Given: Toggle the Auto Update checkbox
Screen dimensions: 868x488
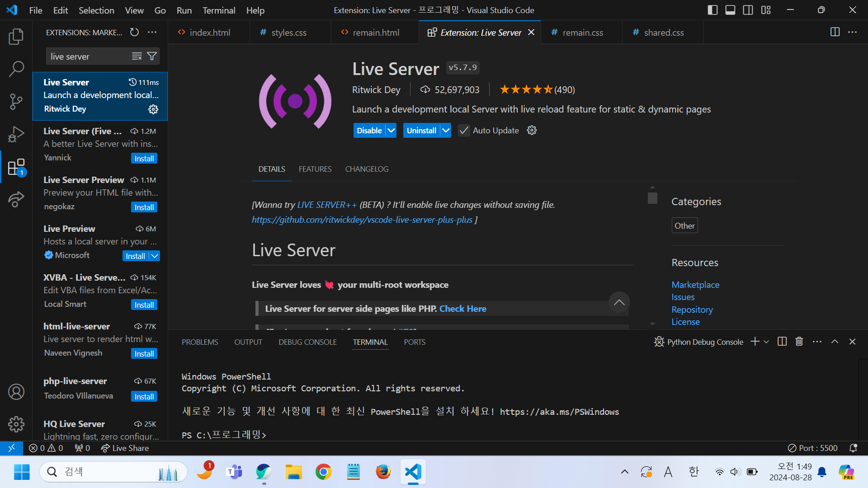Looking at the screenshot, I should click(x=464, y=131).
